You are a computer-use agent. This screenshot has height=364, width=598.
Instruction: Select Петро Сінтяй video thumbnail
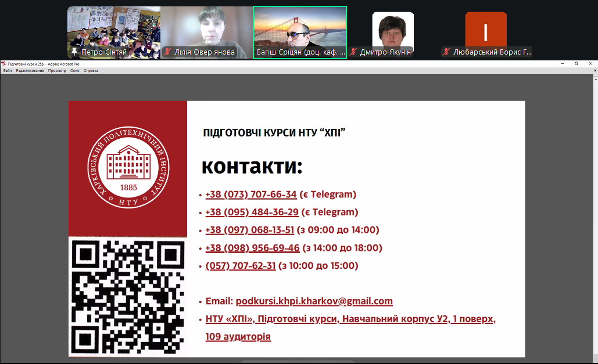point(114,33)
